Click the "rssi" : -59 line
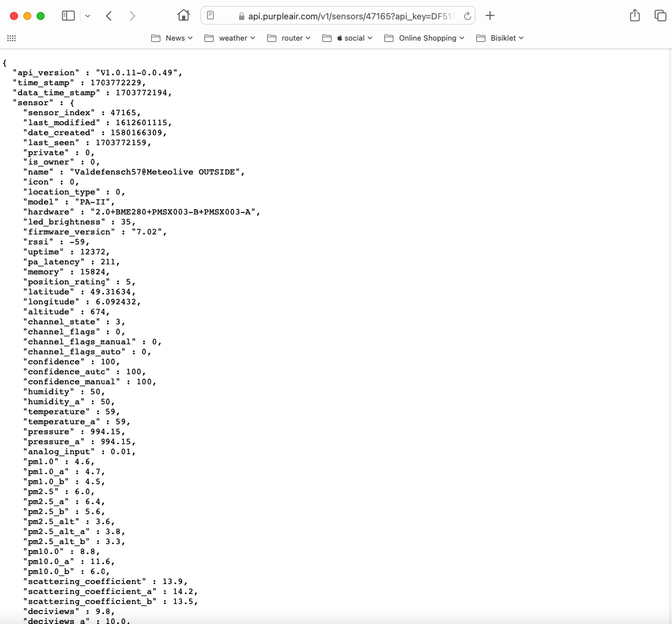672x624 pixels. pos(56,242)
